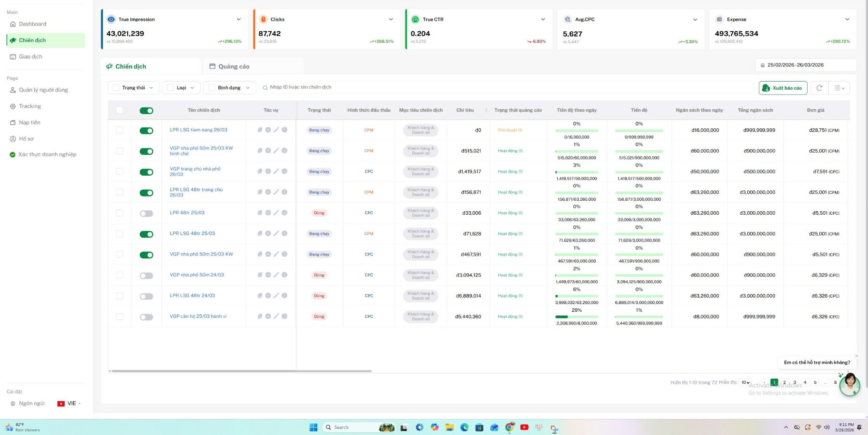This screenshot has height=435, width=868.
Task: Check the header select-all checkbox
Action: point(120,110)
